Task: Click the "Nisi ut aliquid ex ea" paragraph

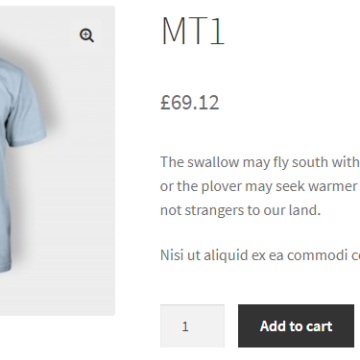Action: click(260, 255)
